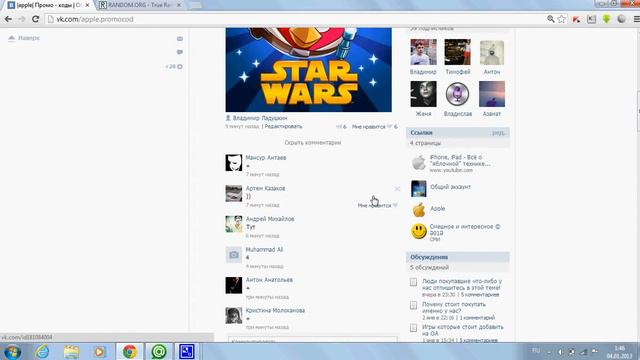Click ред. next to Ссылки
The width and height of the screenshot is (640, 360).
click(x=498, y=133)
